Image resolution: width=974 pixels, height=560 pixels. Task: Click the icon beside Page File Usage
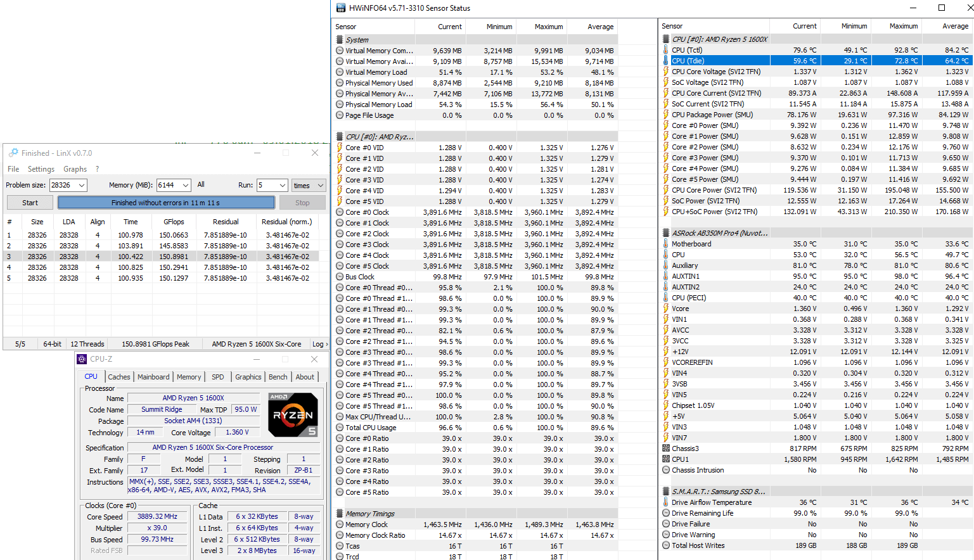pos(340,115)
